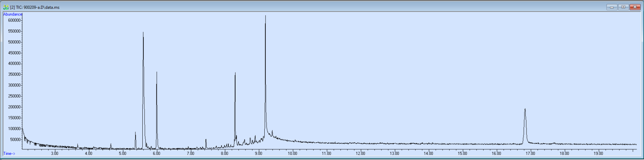Click the 6.00 time axis label
Viewport: 644px width, 160px height.
click(156, 153)
